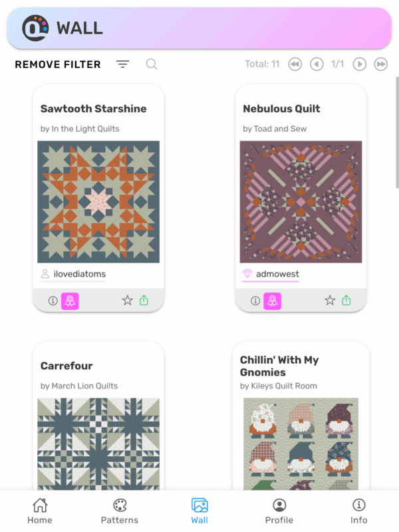Click the pink award badge on Nebulous Quilt
The height and width of the screenshot is (532, 399).
272,301
